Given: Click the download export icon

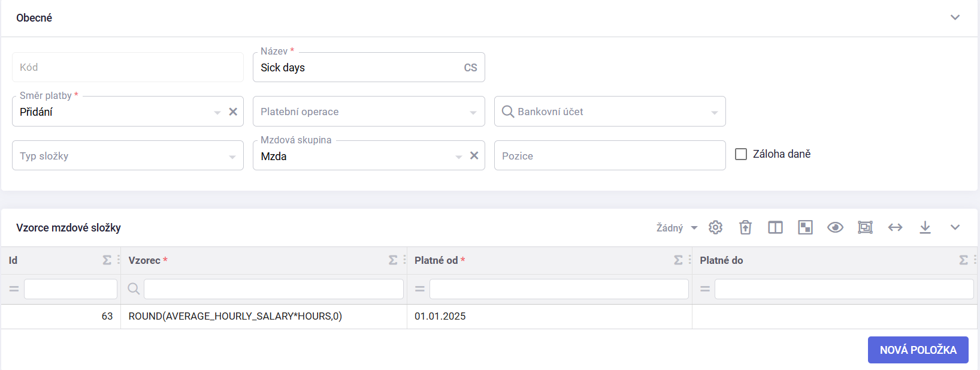Looking at the screenshot, I should tap(925, 227).
